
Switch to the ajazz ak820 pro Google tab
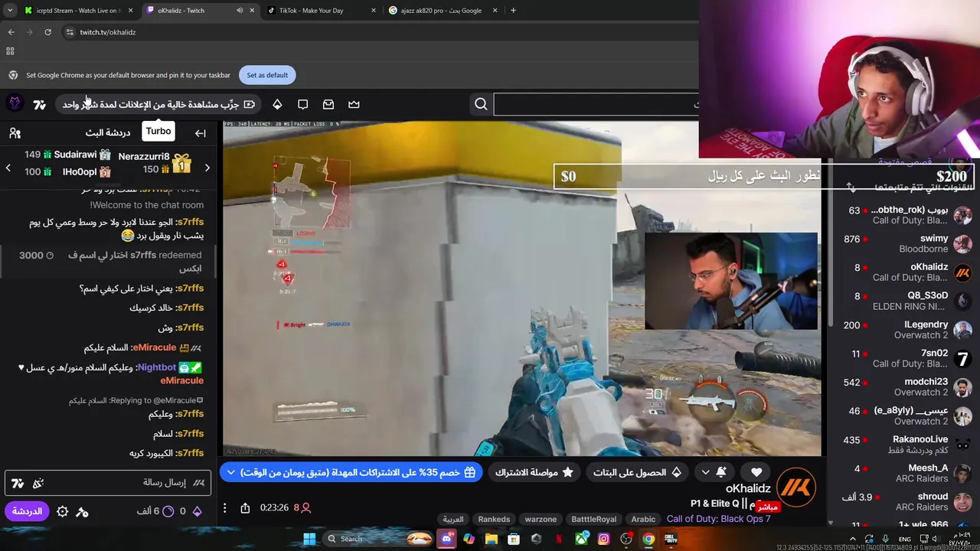pos(442,11)
